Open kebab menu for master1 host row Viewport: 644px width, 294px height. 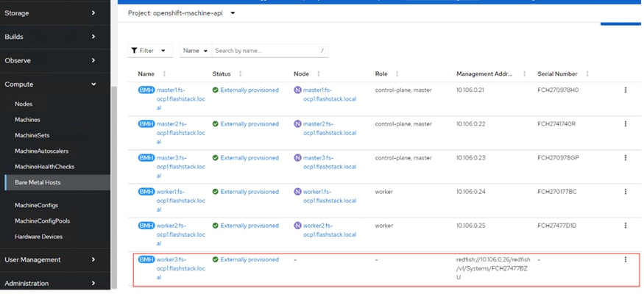click(626, 90)
